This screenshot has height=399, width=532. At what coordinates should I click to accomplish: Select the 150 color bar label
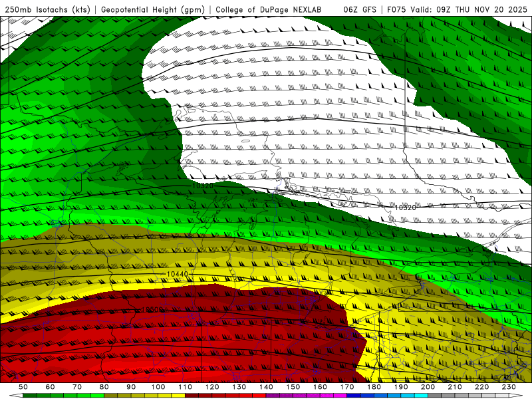coord(293,387)
